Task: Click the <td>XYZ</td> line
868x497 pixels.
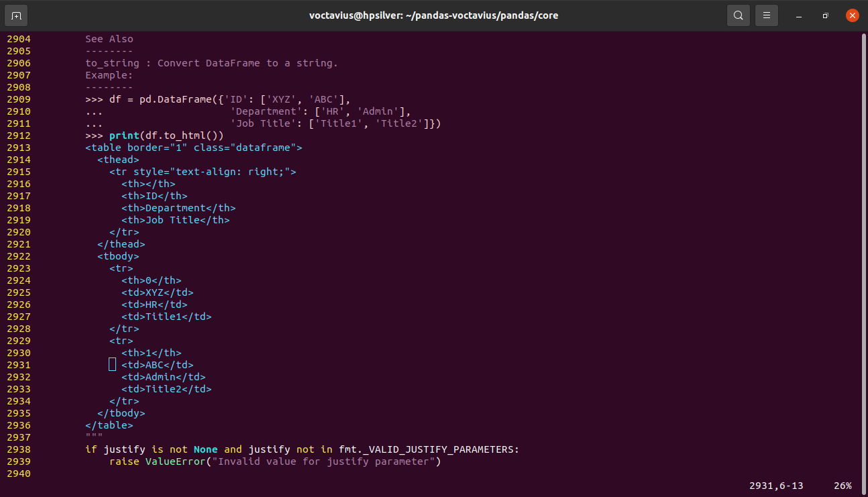Action: (158, 292)
